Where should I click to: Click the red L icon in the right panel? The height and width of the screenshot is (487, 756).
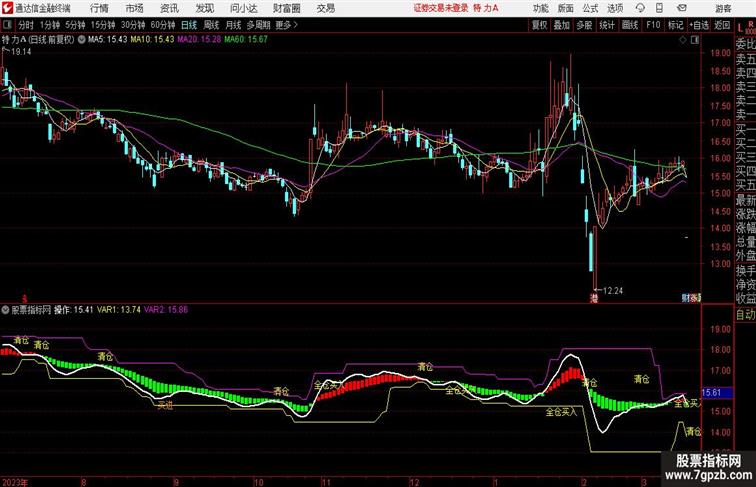click(x=740, y=28)
